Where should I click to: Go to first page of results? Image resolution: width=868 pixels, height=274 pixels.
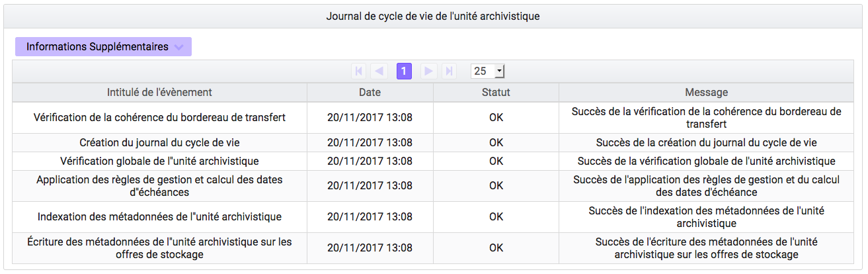pos(359,71)
